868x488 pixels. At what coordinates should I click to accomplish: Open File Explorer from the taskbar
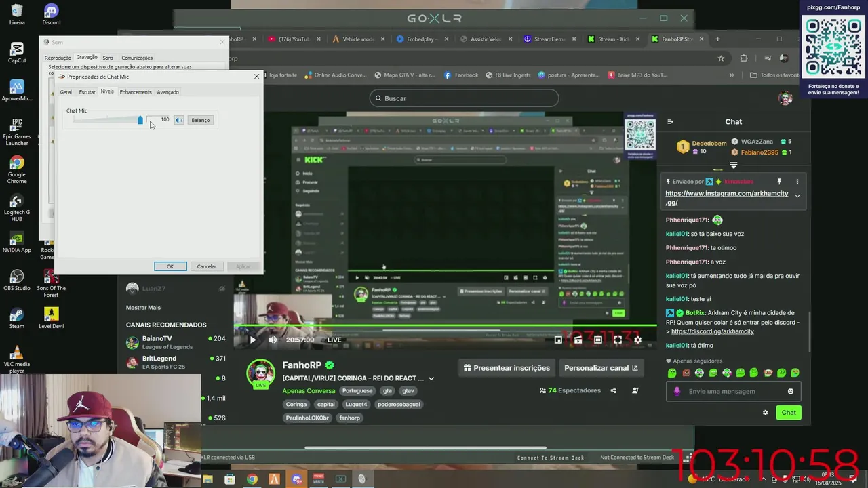pyautogui.click(x=208, y=479)
